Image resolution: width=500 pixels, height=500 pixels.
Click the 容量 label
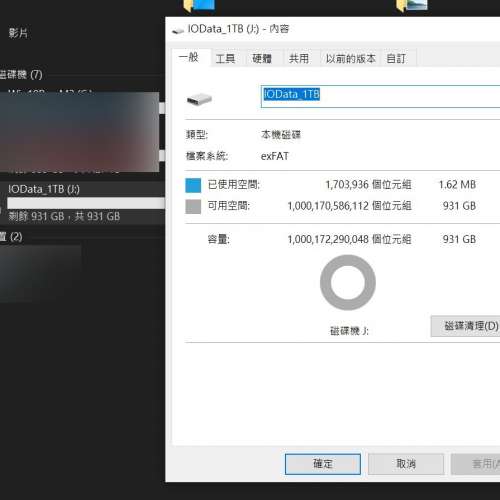coord(219,239)
